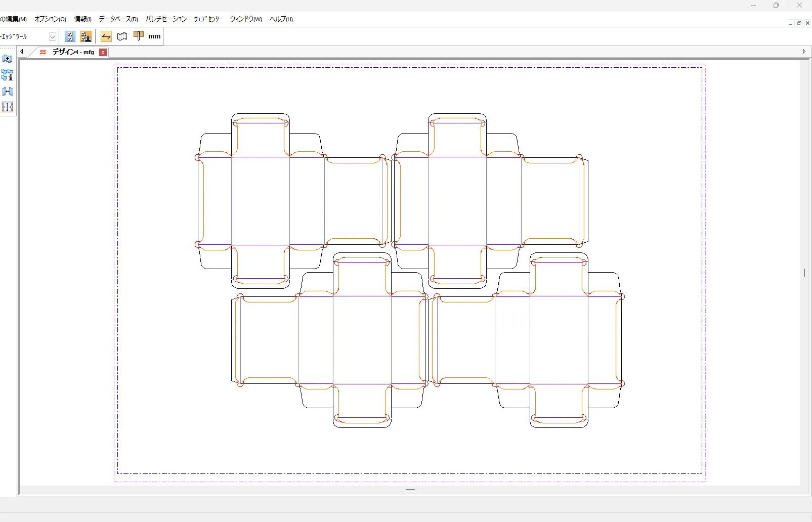
Task: Click the board thickness side icon
Action: [x=138, y=36]
